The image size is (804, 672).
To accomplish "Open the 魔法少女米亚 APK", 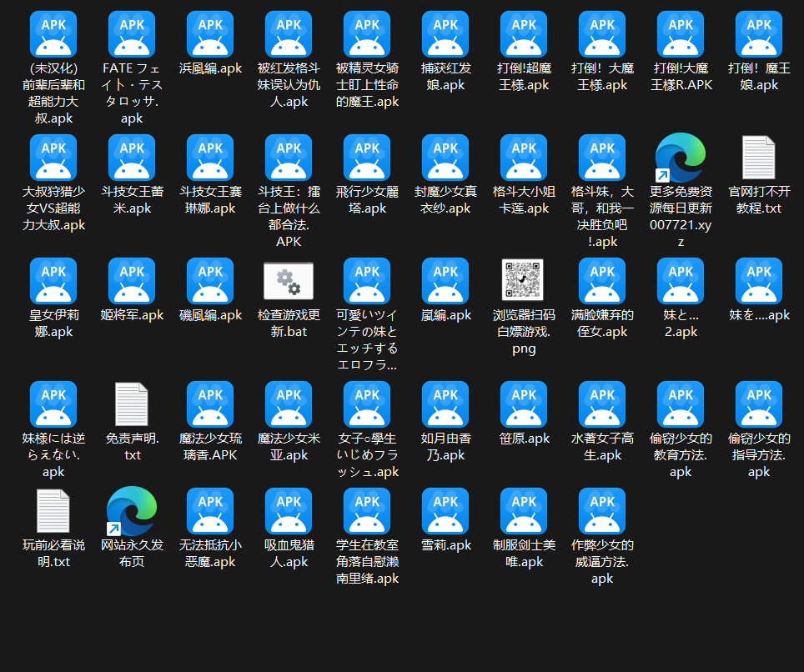I will [x=288, y=404].
